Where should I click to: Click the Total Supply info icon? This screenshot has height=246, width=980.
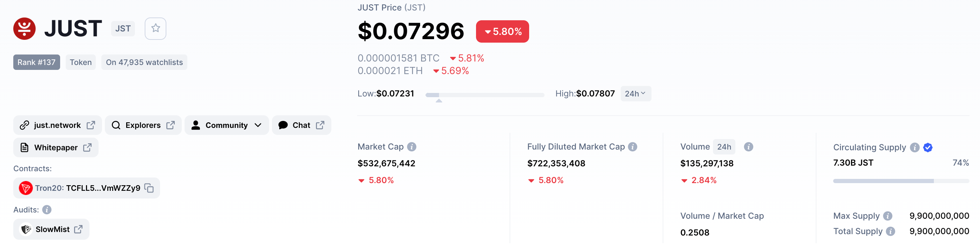pyautogui.click(x=891, y=231)
